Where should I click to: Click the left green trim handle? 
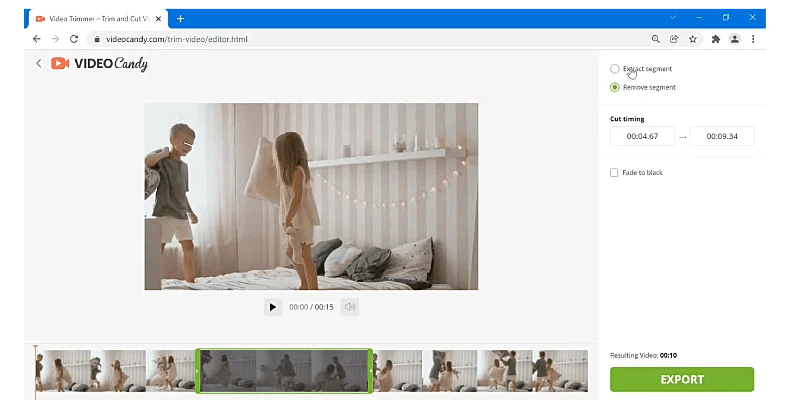pos(197,371)
